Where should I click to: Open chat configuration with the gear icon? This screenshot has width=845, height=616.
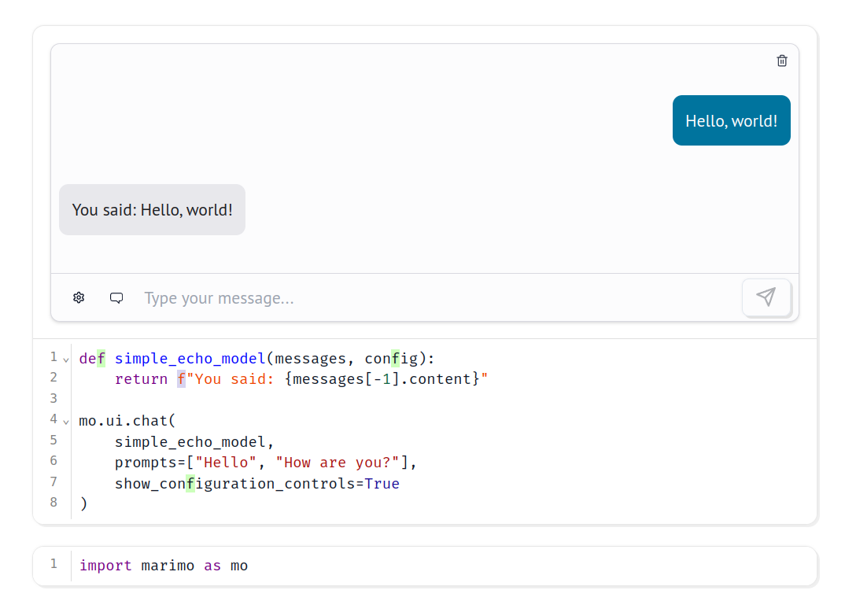click(79, 297)
